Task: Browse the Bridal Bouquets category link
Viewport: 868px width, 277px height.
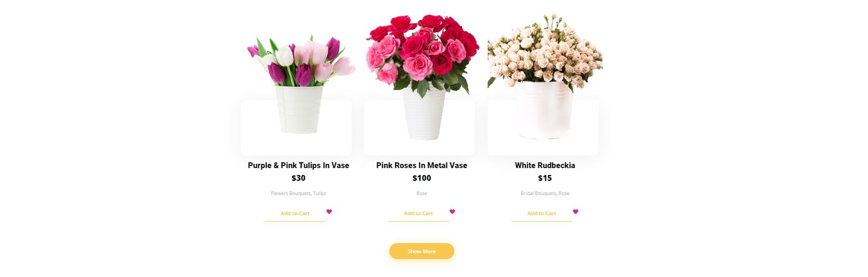Action: pos(538,193)
